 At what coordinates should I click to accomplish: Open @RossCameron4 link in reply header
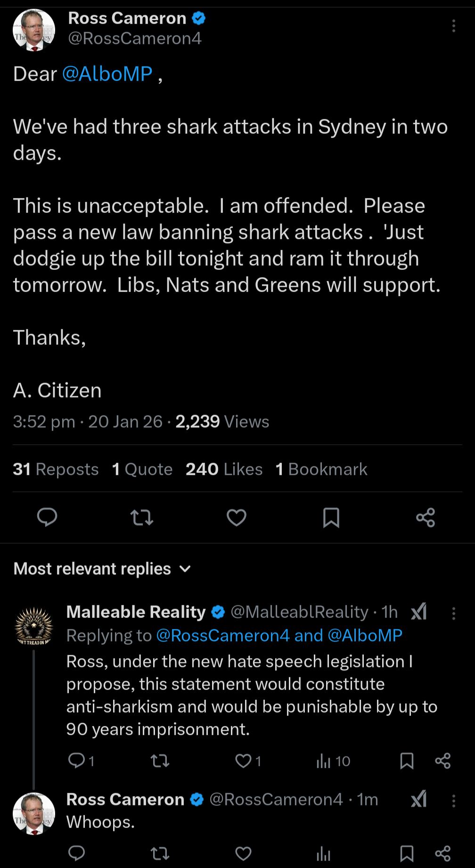[x=222, y=635]
